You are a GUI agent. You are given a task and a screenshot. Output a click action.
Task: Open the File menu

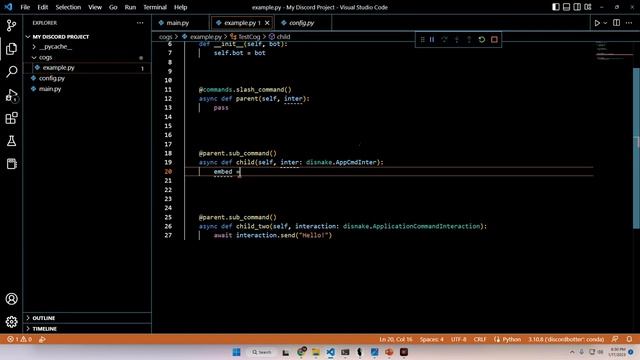tap(25, 7)
